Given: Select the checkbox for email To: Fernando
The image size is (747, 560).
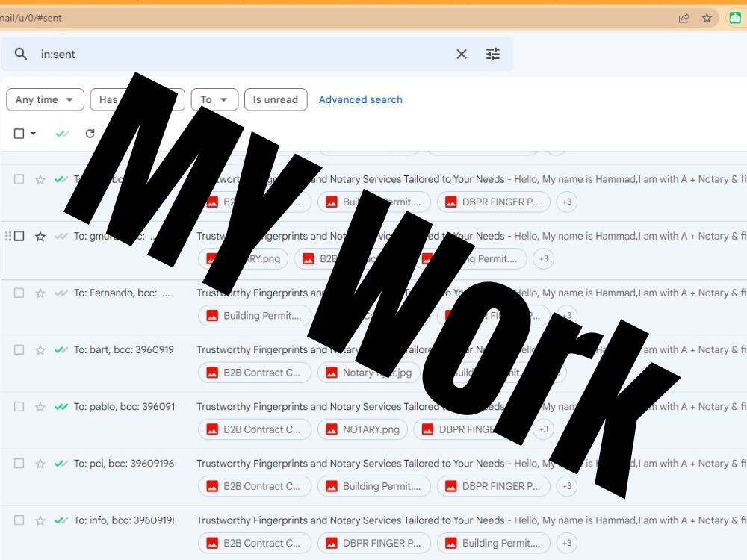Looking at the screenshot, I should (x=19, y=293).
